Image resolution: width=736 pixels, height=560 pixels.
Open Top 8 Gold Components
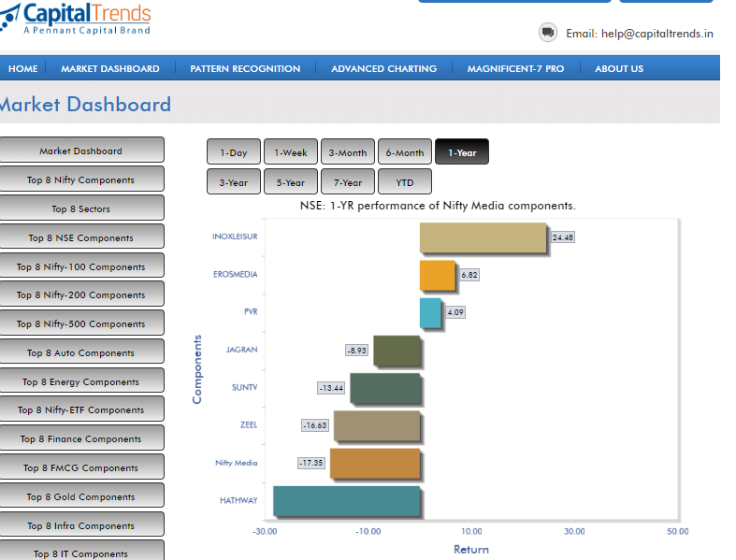tap(80, 496)
